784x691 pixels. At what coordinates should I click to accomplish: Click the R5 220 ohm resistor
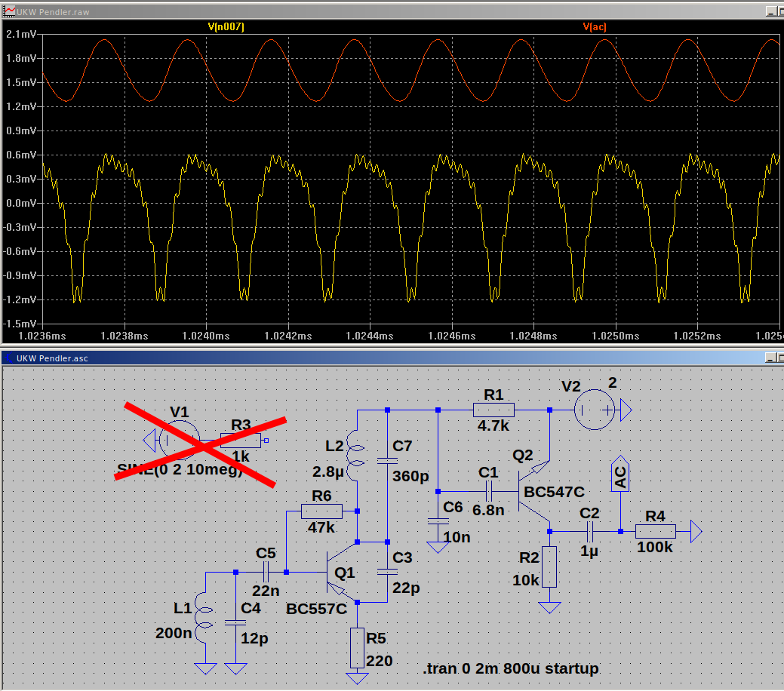(357, 647)
